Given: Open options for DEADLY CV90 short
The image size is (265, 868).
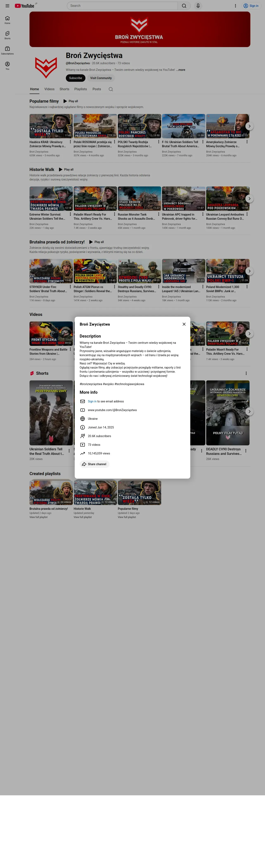Looking at the screenshot, I should pyautogui.click(x=246, y=451).
